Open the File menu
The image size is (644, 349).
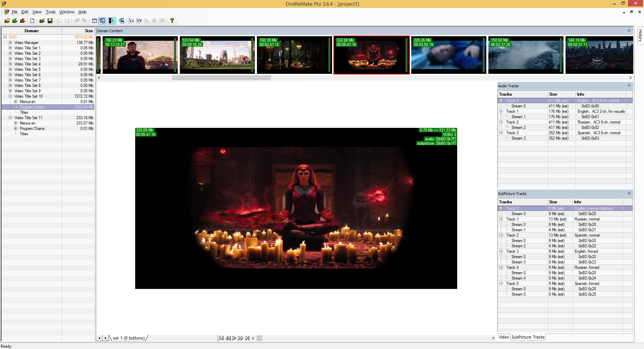[x=14, y=12]
